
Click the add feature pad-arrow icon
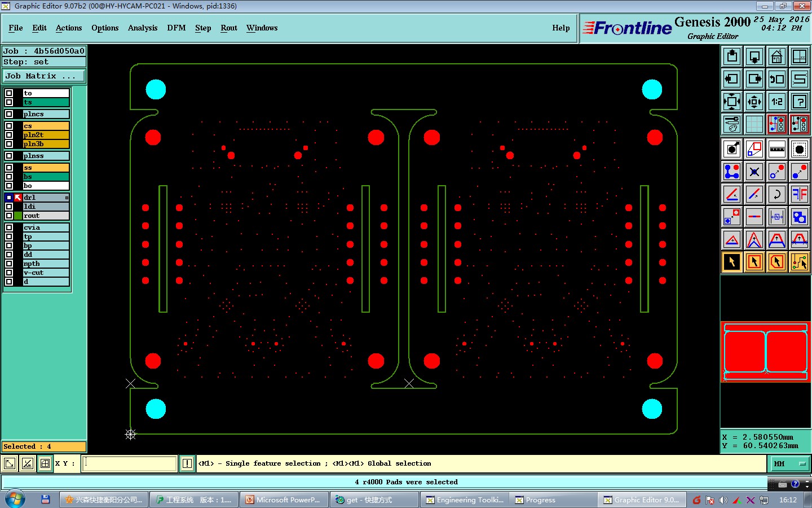pyautogui.click(x=732, y=149)
